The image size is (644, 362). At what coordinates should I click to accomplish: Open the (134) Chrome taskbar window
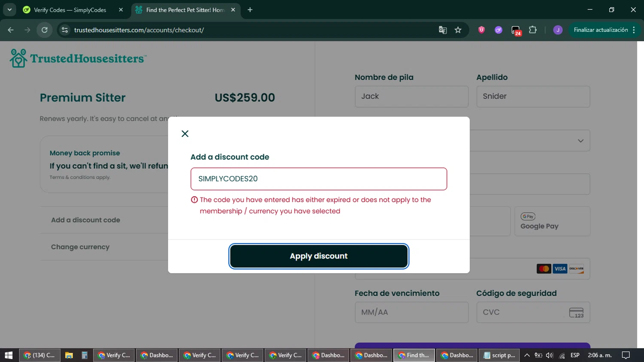(39, 355)
